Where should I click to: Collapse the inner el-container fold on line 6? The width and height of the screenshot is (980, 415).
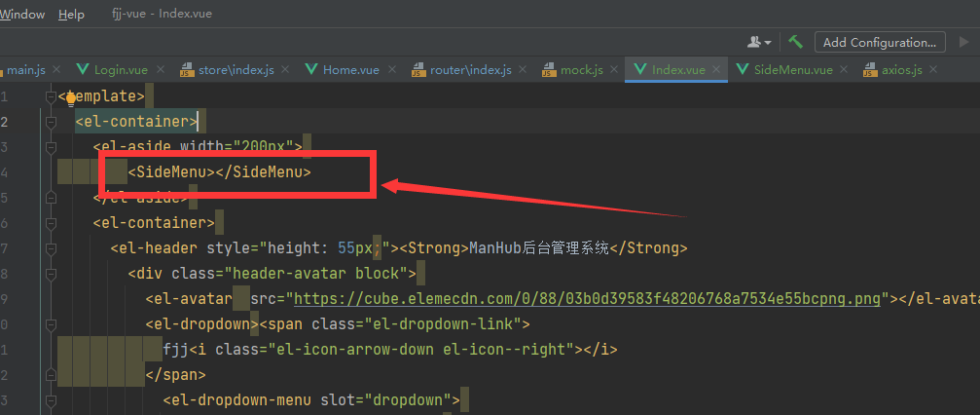pyautogui.click(x=51, y=223)
